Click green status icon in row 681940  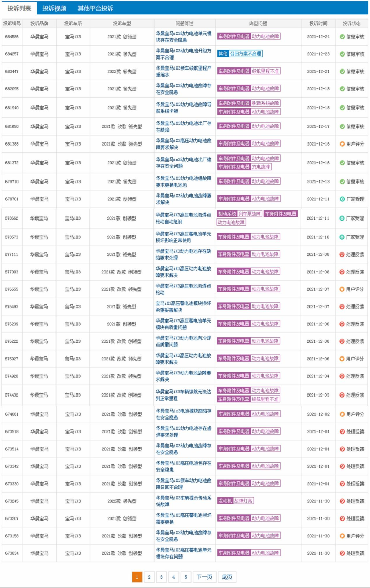(x=342, y=108)
